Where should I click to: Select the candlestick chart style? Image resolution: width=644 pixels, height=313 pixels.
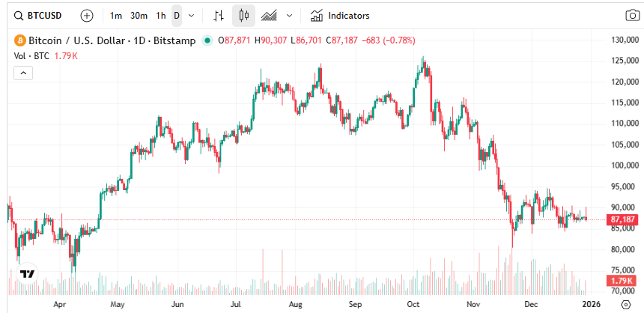(x=243, y=15)
